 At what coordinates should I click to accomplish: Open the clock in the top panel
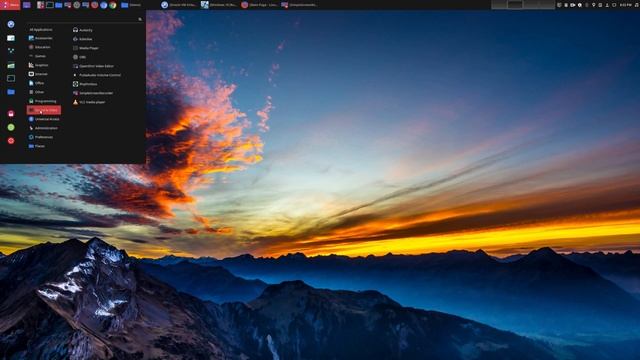(x=625, y=5)
